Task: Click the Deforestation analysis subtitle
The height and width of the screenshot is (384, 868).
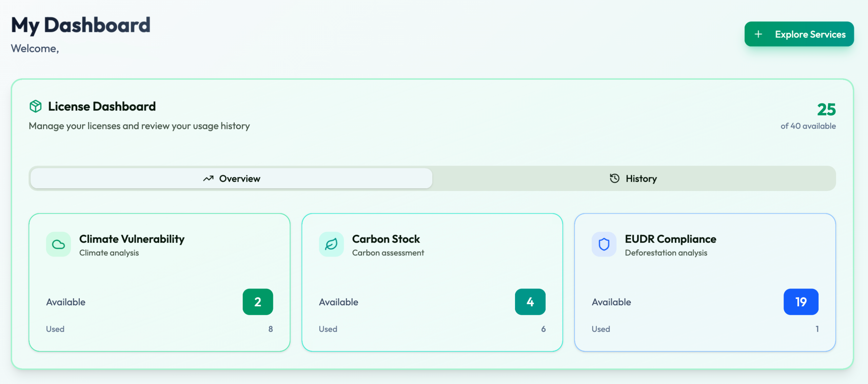Action: point(666,253)
